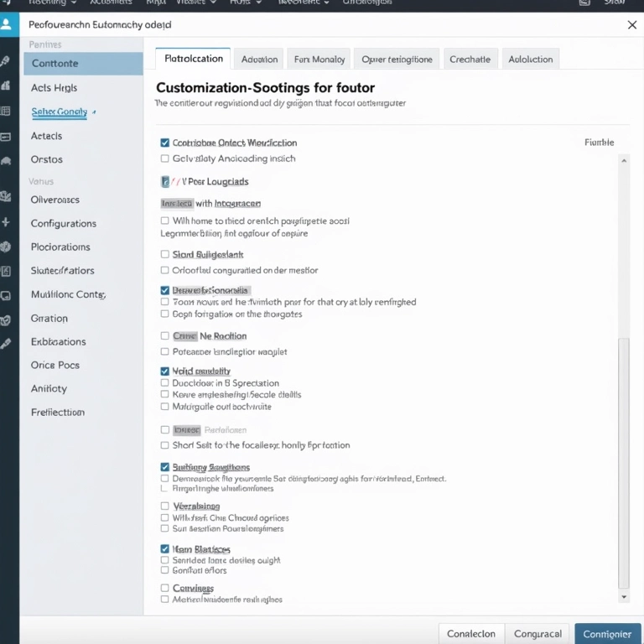This screenshot has width=644, height=644.
Task: Click the tool icon beside Exbkations
Action: click(x=6, y=344)
